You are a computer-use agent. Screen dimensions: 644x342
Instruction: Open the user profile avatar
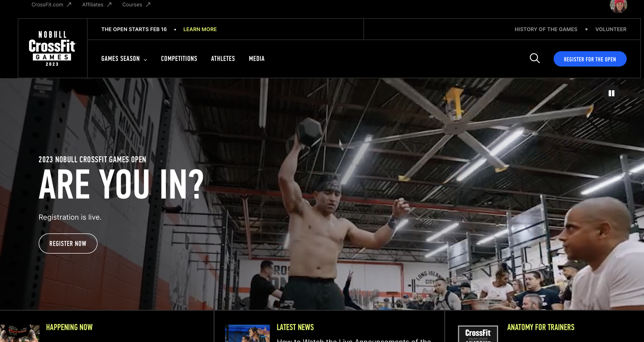click(618, 5)
